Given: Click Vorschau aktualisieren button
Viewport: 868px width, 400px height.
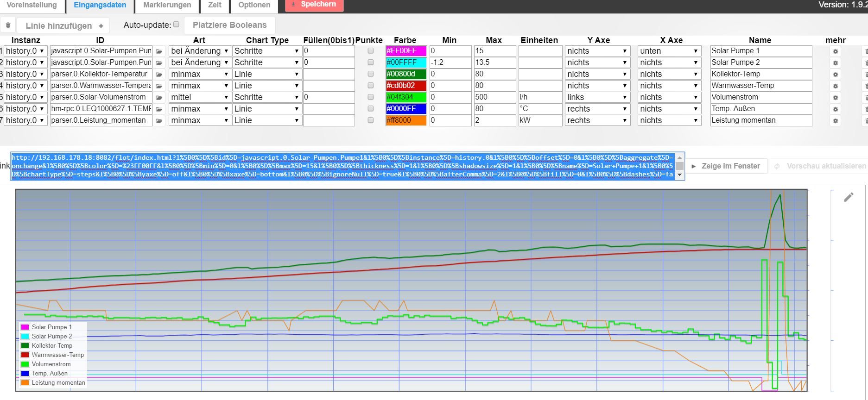Looking at the screenshot, I should (820, 166).
